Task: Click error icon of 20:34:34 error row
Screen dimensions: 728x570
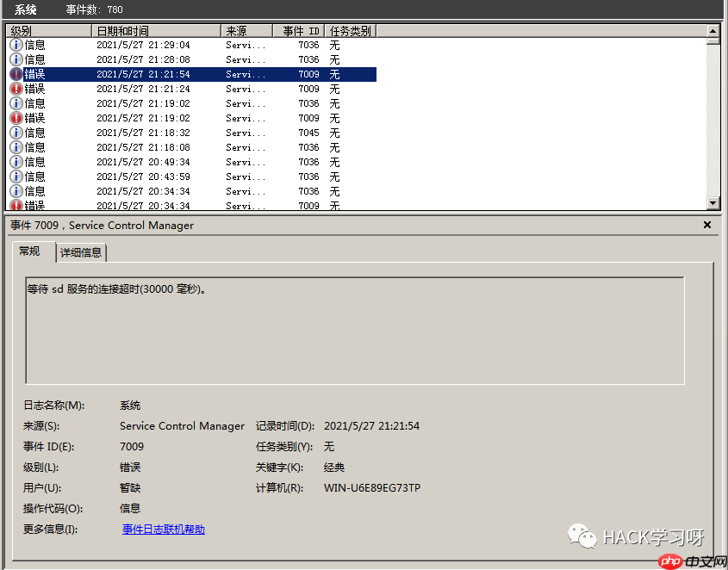Action: point(16,205)
